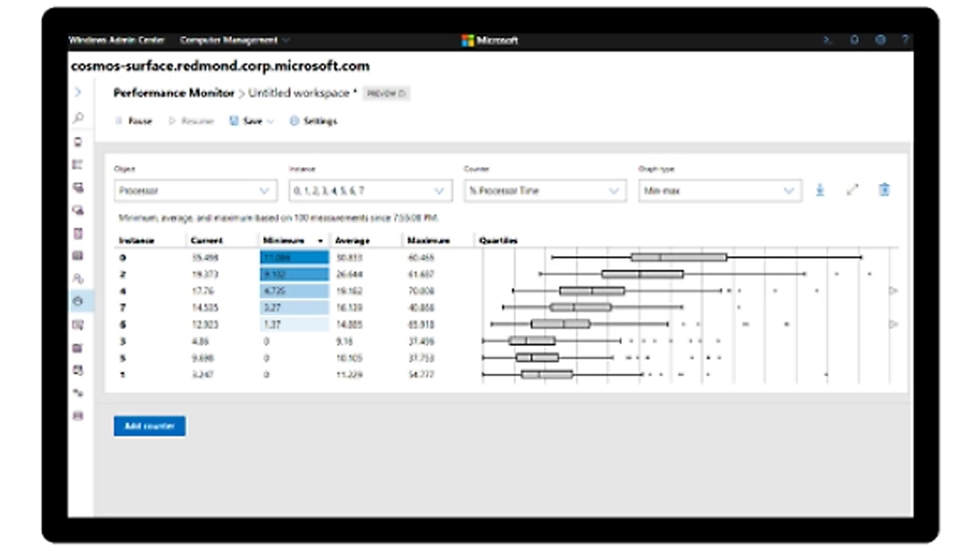
Task: Open the Computer Management menu
Action: (232, 40)
